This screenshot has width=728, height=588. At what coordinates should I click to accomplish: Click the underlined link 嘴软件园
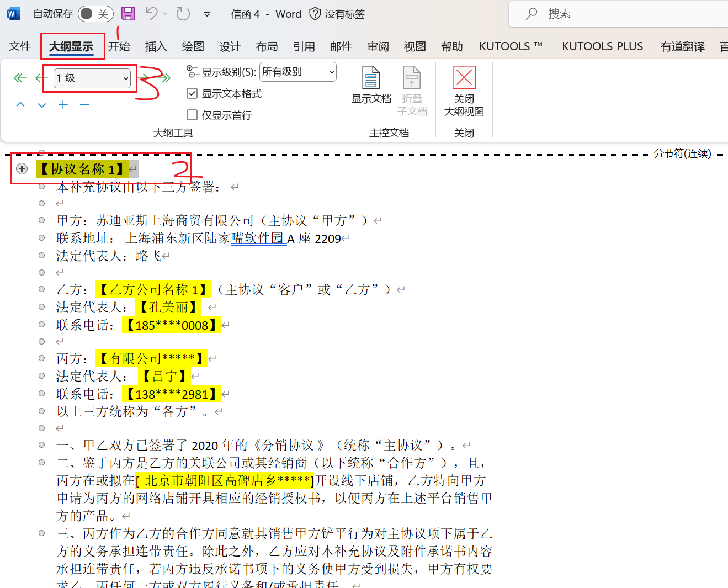[x=257, y=238]
